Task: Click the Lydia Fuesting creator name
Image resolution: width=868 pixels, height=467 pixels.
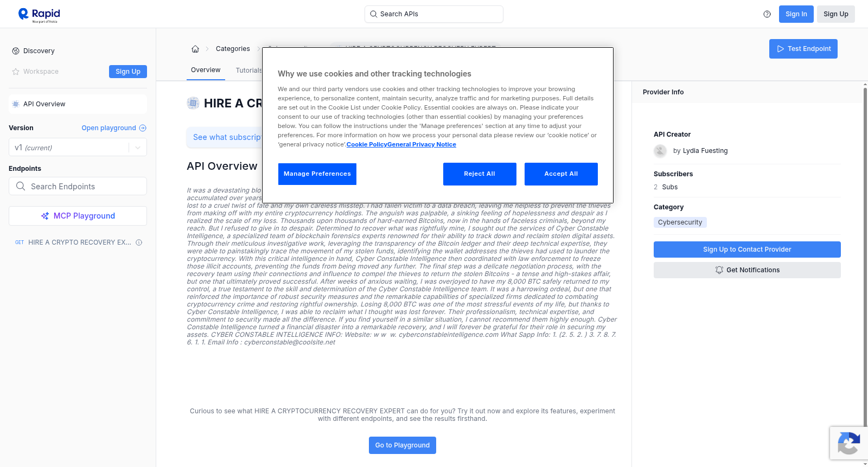Action: click(705, 151)
